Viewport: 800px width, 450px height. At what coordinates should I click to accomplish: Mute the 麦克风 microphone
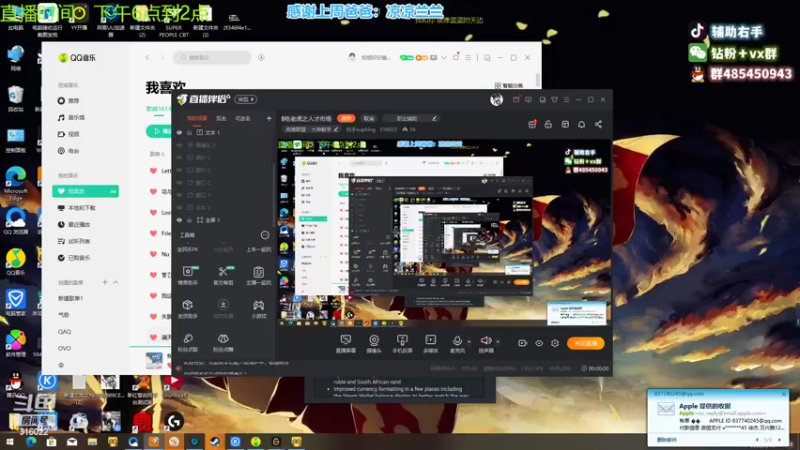pos(457,341)
